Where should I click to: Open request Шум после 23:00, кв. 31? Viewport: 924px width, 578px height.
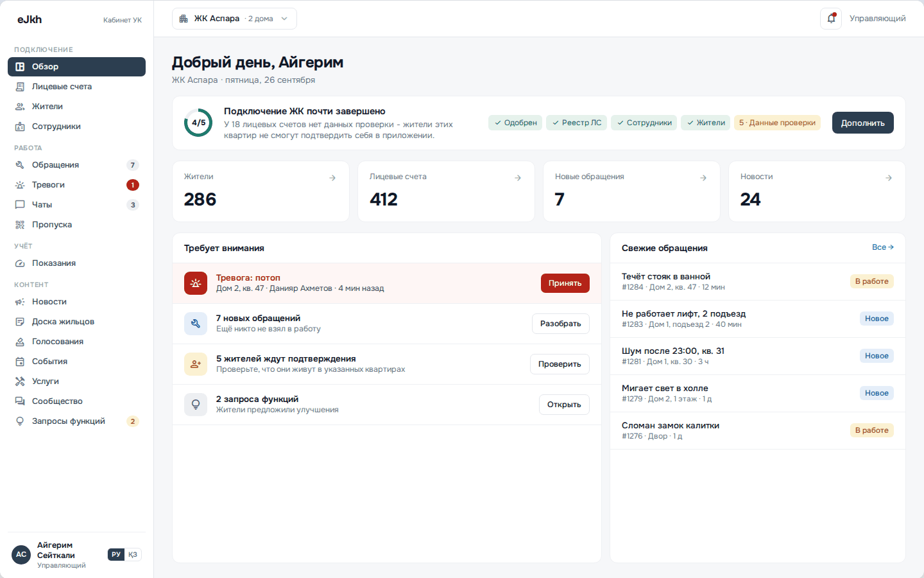[x=757, y=356]
